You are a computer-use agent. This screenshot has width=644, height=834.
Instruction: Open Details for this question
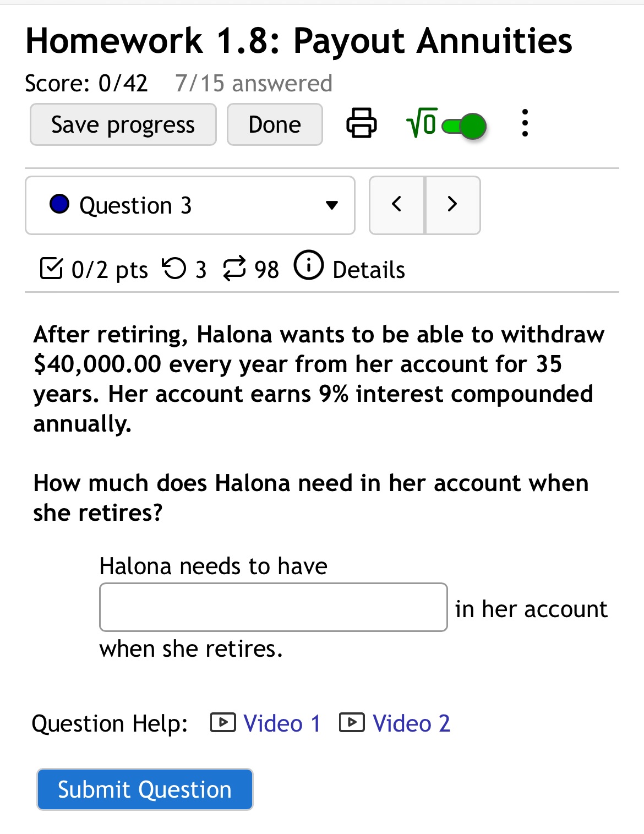point(368,269)
